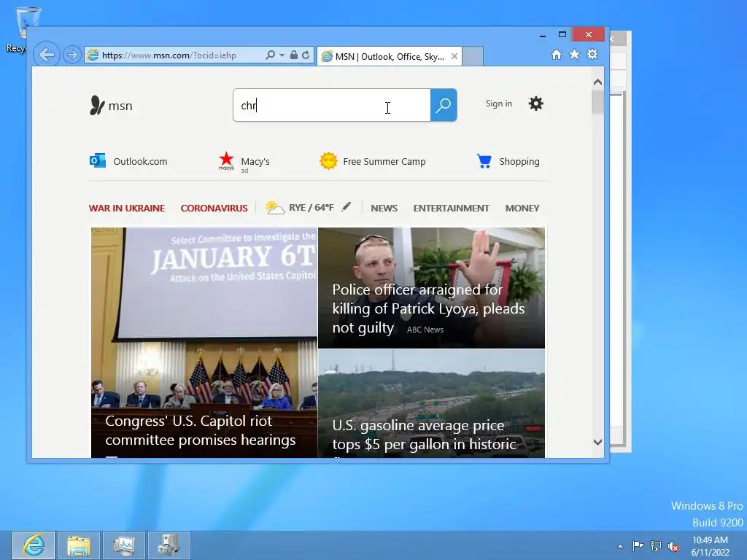Open MSN page settings gear
Viewport: 747px width, 560px height.
click(536, 104)
